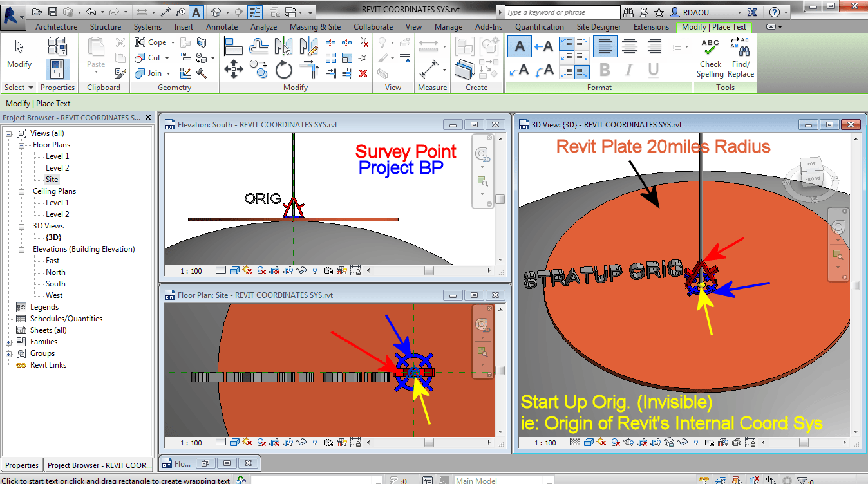This screenshot has height=484, width=868.
Task: Open the Site Designer ribbon tab
Action: 598,27
